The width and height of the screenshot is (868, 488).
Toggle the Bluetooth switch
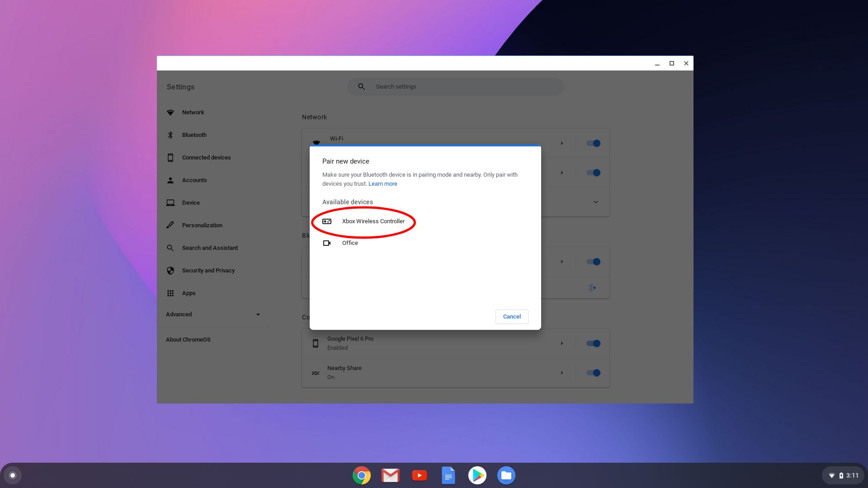click(593, 262)
